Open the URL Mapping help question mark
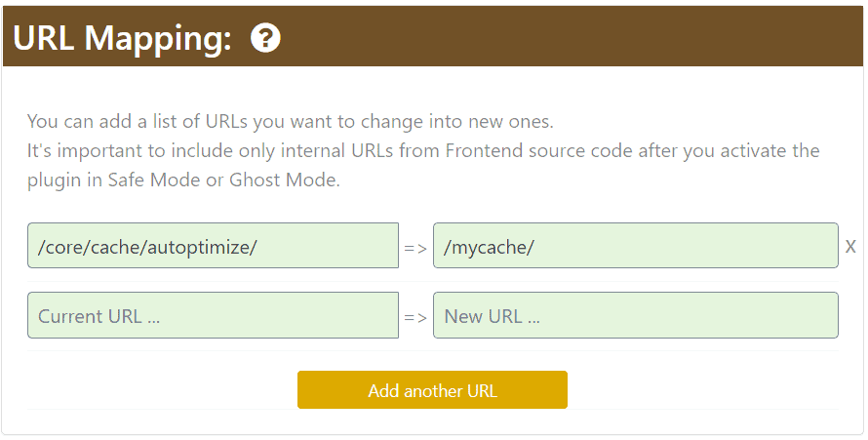The width and height of the screenshot is (868, 440). click(x=265, y=38)
